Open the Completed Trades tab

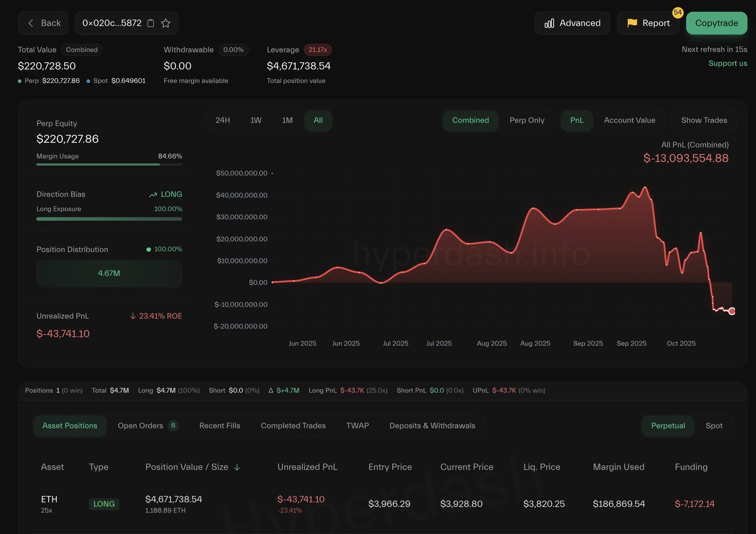tap(293, 426)
